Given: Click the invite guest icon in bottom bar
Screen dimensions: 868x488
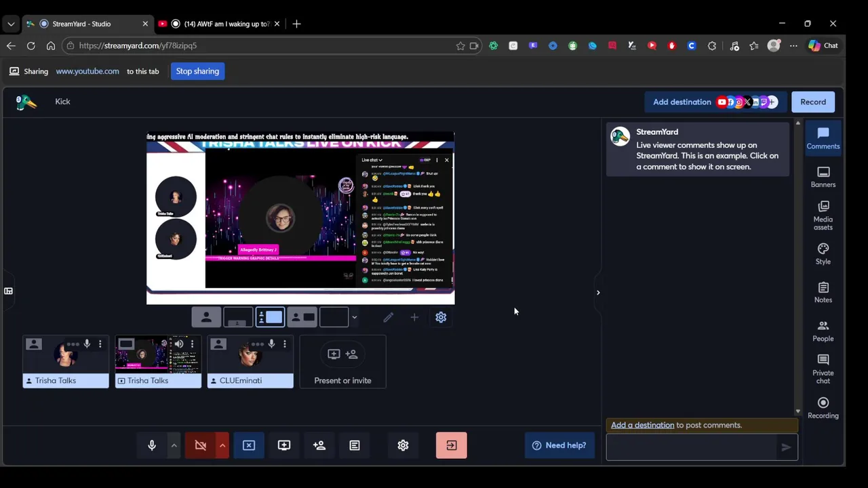Looking at the screenshot, I should tap(319, 445).
